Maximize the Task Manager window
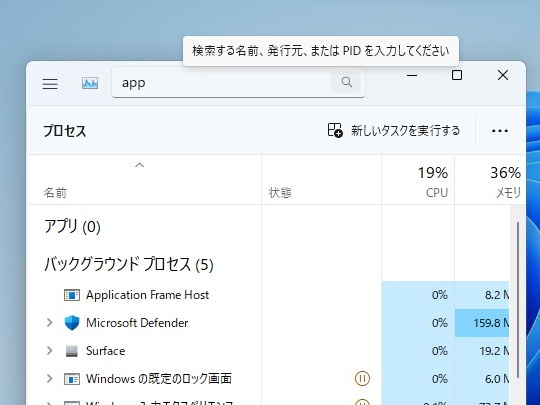The height and width of the screenshot is (405, 540). coord(457,75)
